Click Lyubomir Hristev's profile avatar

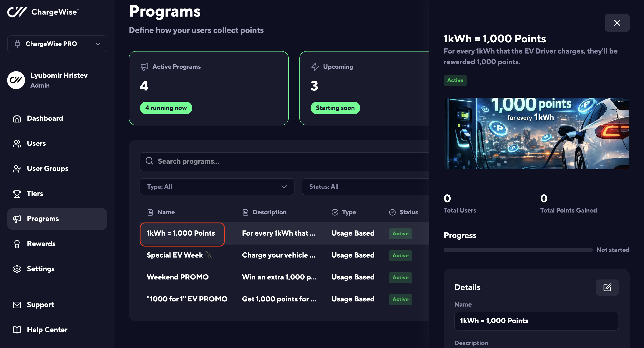point(16,80)
